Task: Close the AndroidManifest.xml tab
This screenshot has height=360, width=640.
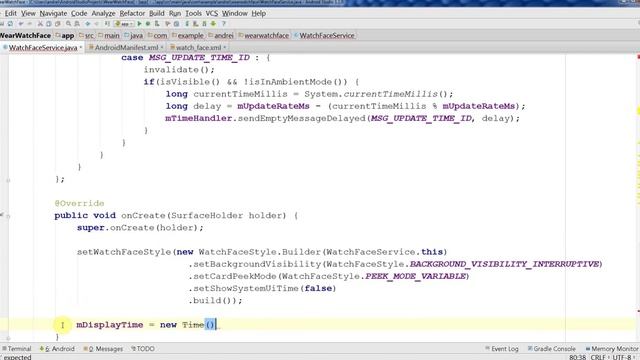Action: tap(162, 47)
